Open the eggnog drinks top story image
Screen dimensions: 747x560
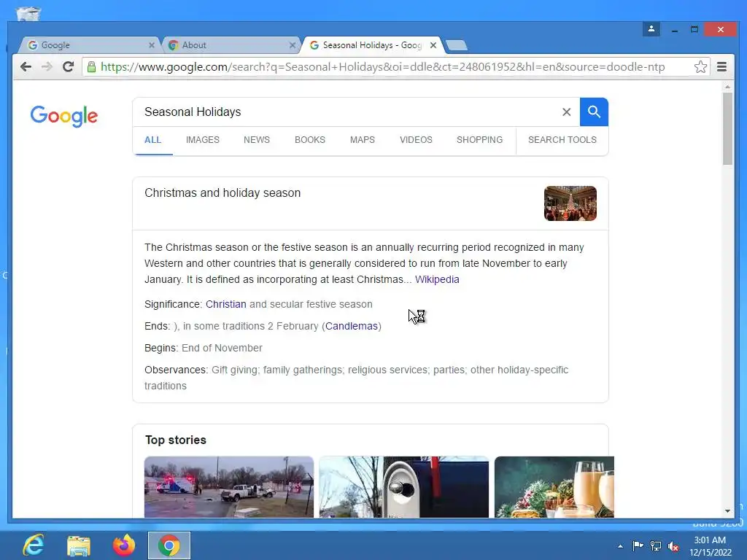(x=554, y=486)
